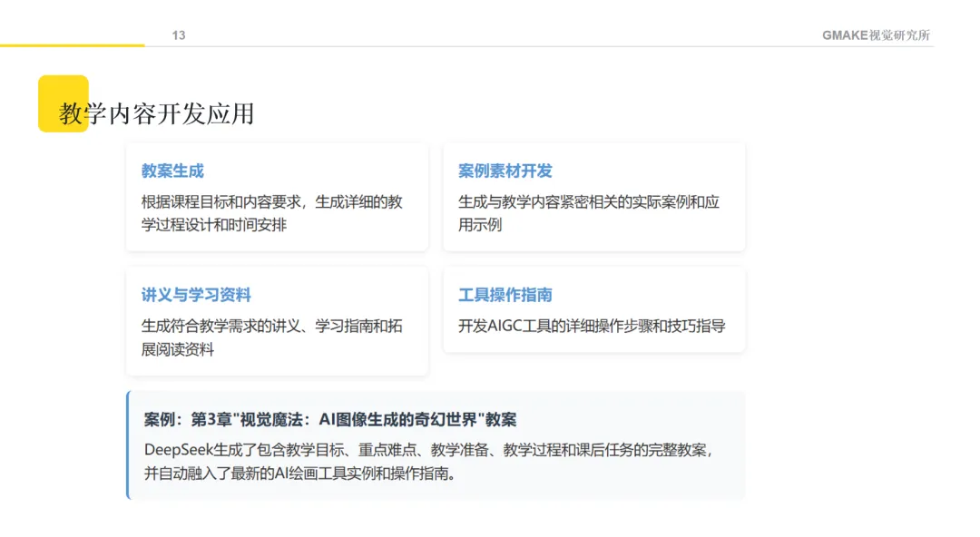Click the 讲义与学习资料 card heading
This screenshot has width=980, height=537.
(x=196, y=295)
